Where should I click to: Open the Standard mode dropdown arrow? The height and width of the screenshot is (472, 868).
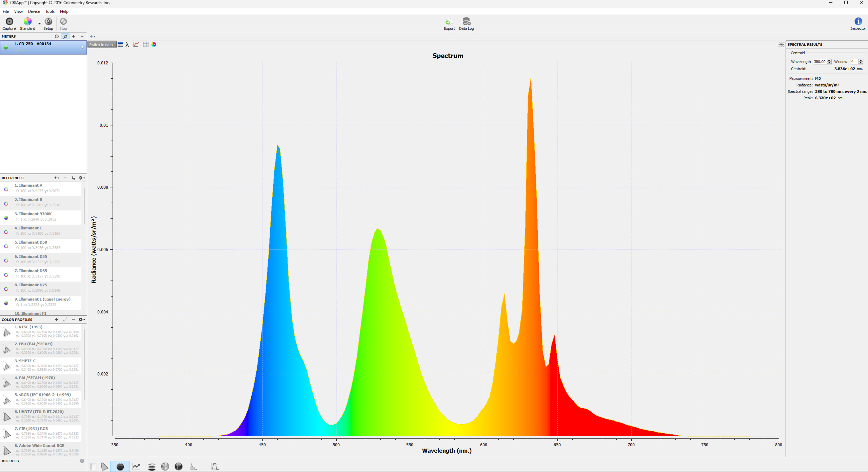tap(39, 23)
